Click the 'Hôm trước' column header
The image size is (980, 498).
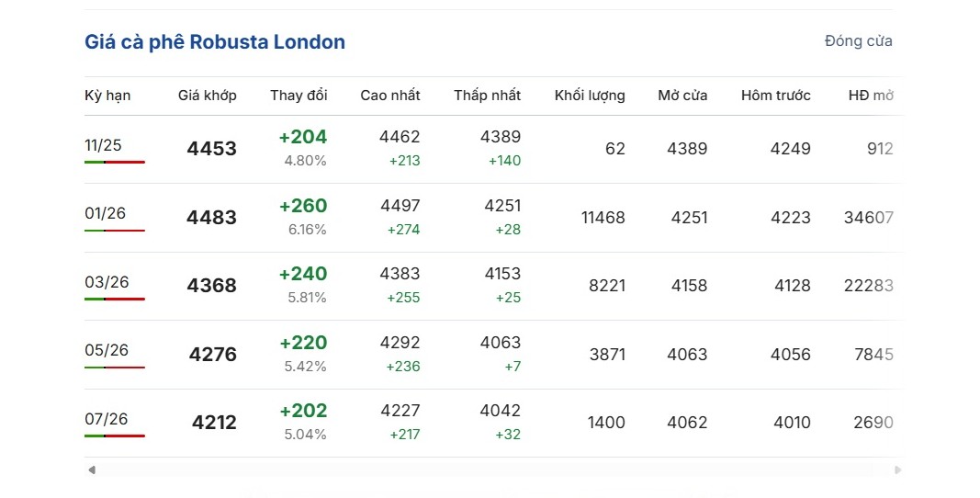point(776,96)
